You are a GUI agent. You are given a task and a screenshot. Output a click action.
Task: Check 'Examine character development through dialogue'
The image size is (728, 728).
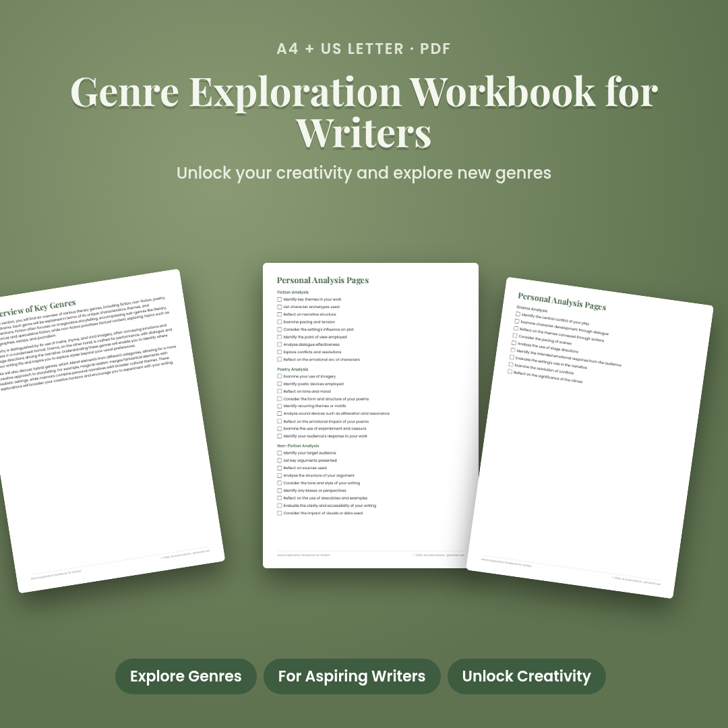(517, 322)
